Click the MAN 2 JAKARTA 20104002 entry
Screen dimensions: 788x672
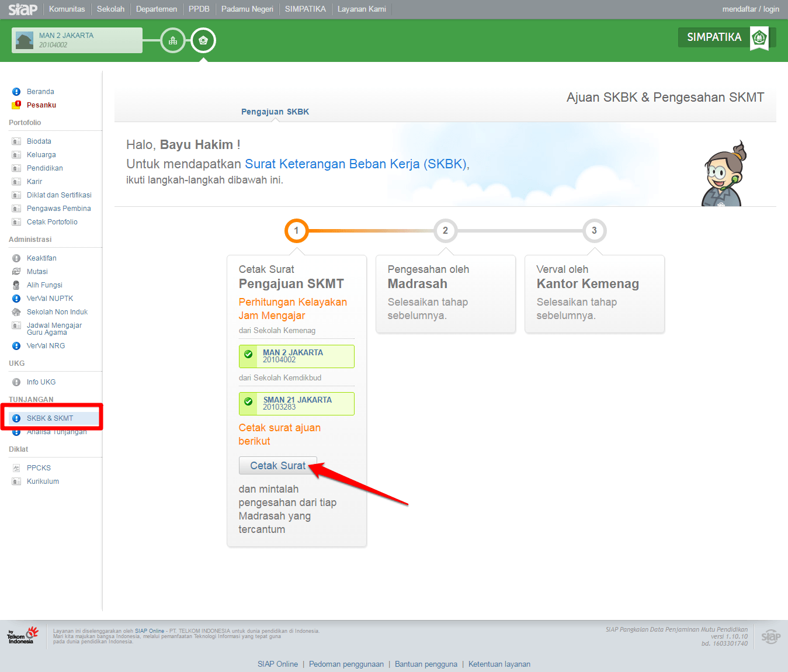tap(297, 356)
